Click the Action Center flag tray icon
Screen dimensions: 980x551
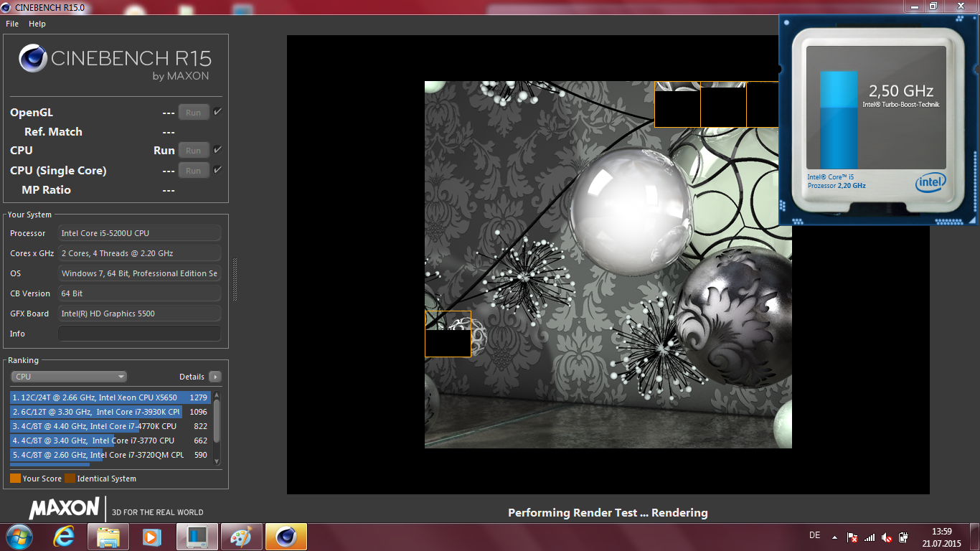[x=853, y=537]
